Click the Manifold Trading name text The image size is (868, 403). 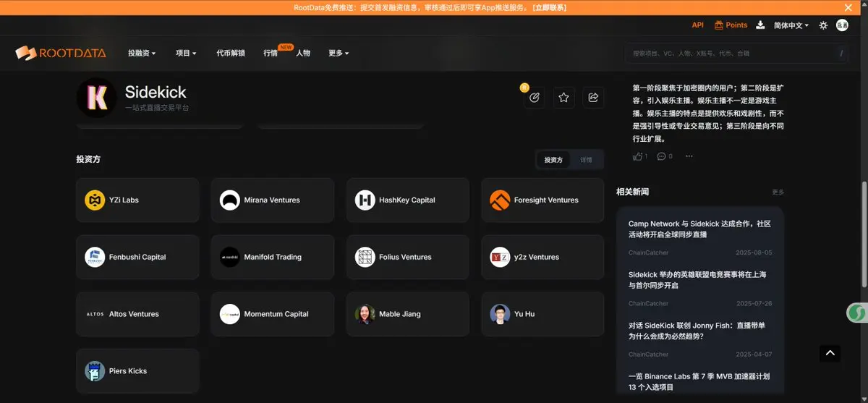273,257
